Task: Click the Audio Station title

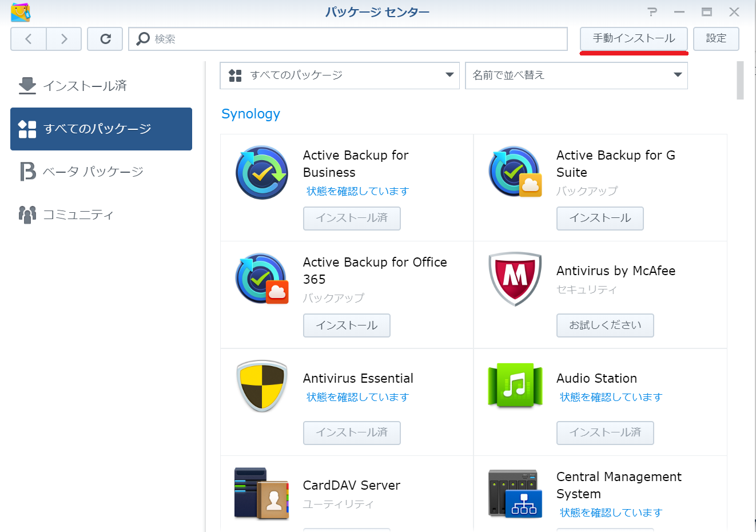Action: click(596, 378)
